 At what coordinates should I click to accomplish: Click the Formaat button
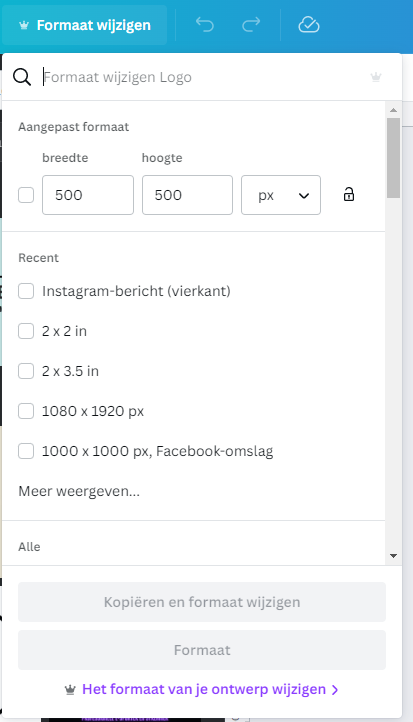pyautogui.click(x=202, y=650)
